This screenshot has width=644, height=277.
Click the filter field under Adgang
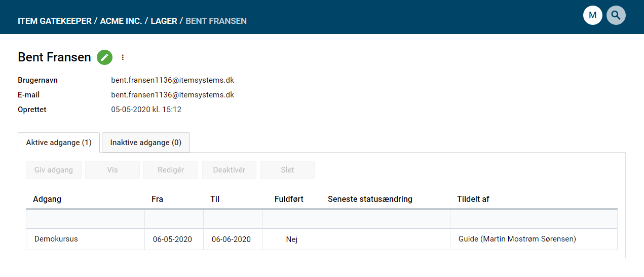(x=85, y=219)
